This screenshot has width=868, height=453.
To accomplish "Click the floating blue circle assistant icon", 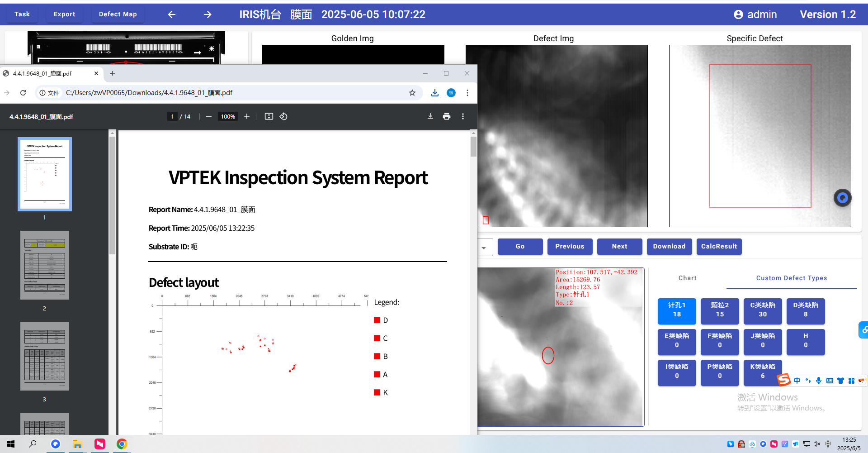I will coord(843,198).
